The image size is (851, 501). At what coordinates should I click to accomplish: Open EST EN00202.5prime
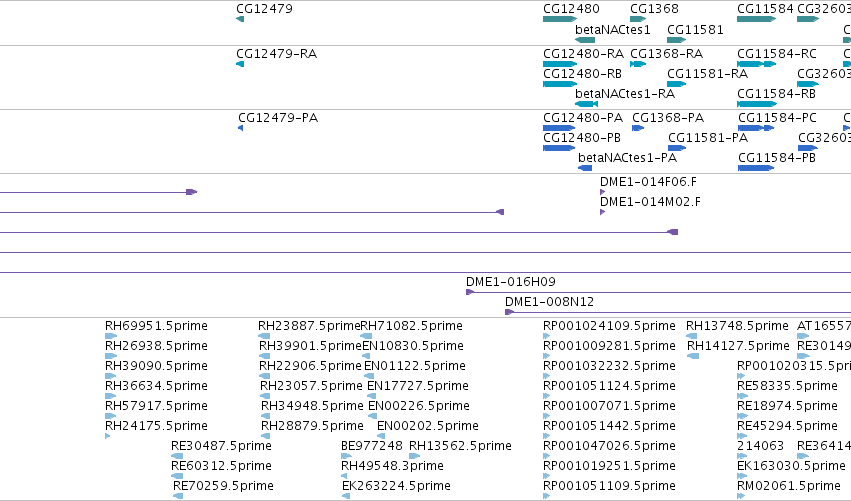pos(428,426)
